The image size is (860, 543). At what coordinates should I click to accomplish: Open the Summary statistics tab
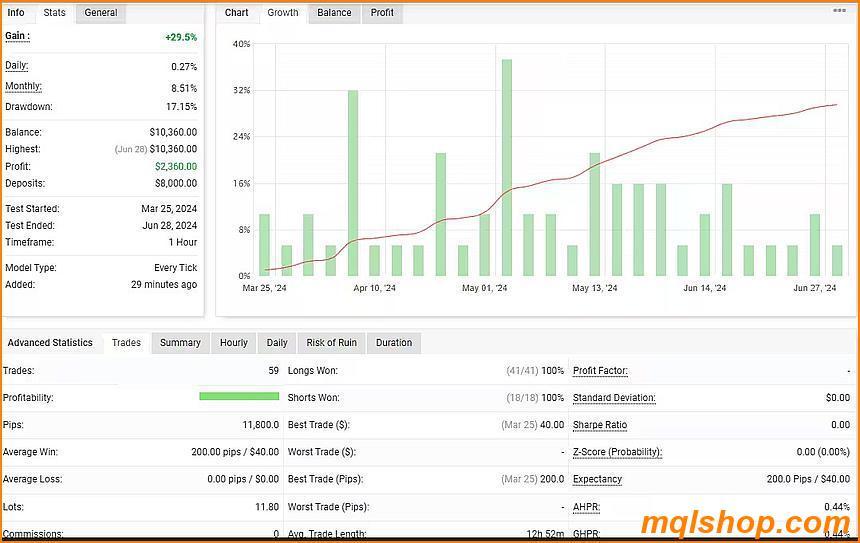180,343
